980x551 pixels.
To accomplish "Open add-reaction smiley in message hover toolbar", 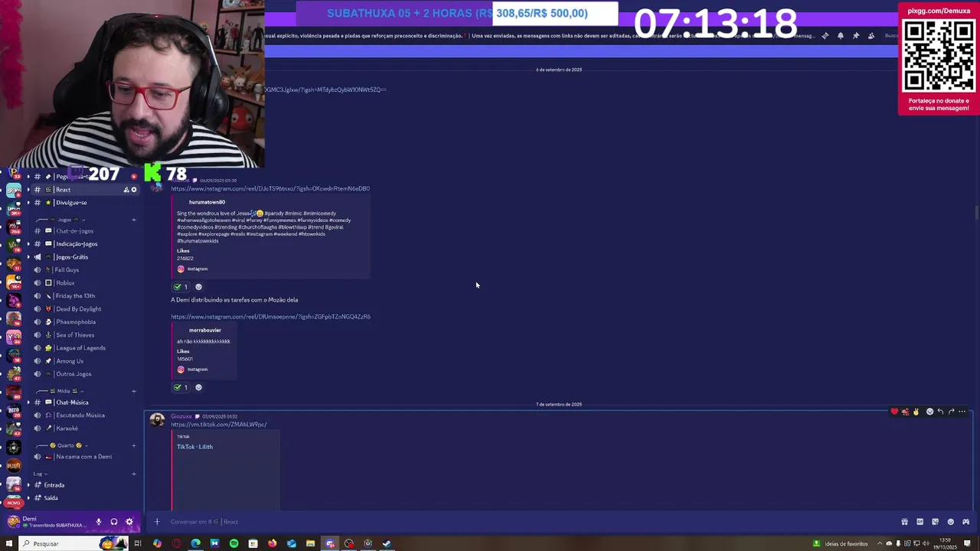I will tap(929, 412).
